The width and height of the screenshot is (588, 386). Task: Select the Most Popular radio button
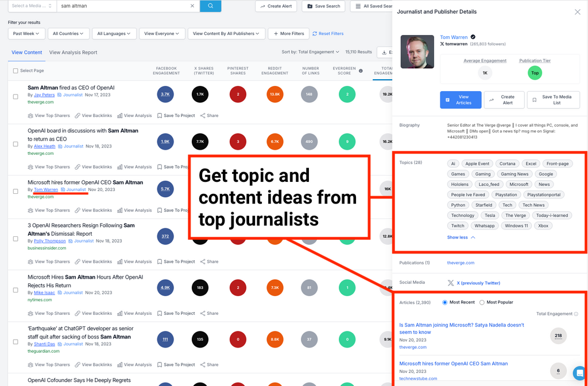click(x=482, y=302)
